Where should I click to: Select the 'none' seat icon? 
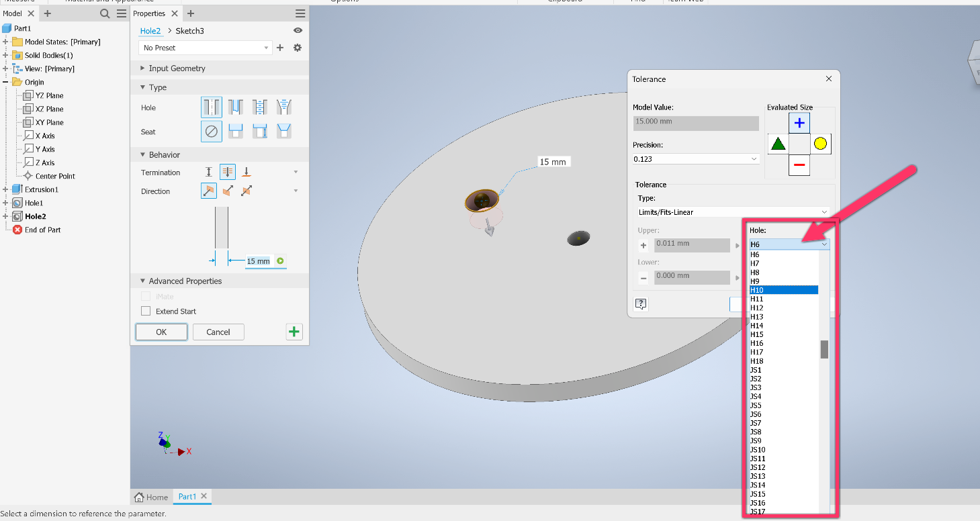212,132
